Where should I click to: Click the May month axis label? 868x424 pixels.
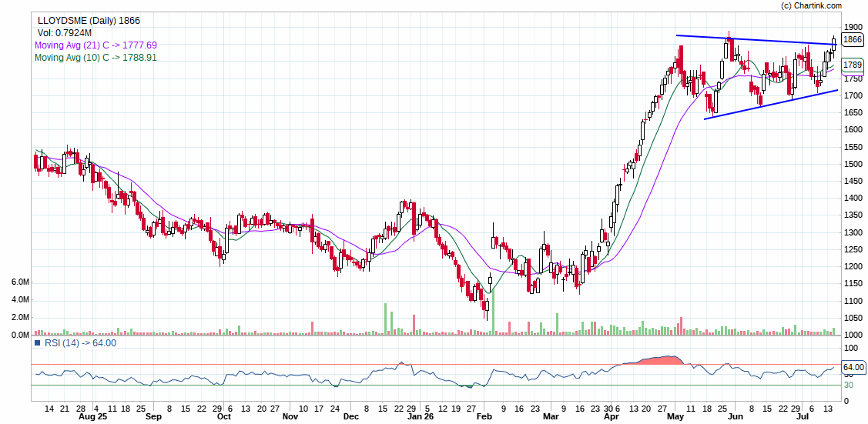pyautogui.click(x=675, y=416)
